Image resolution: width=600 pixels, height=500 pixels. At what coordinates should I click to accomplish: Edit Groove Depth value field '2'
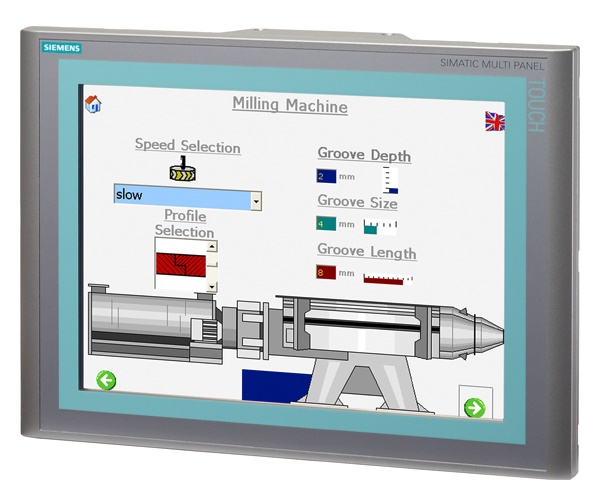pos(326,176)
